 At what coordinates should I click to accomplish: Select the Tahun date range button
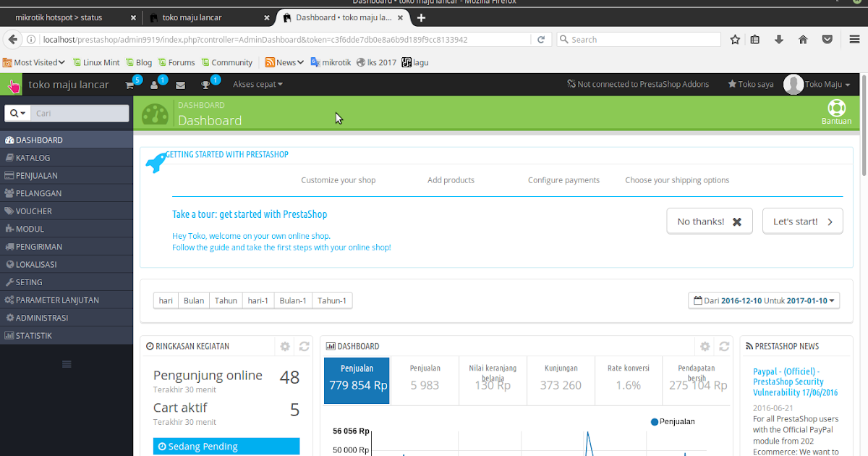pyautogui.click(x=226, y=300)
